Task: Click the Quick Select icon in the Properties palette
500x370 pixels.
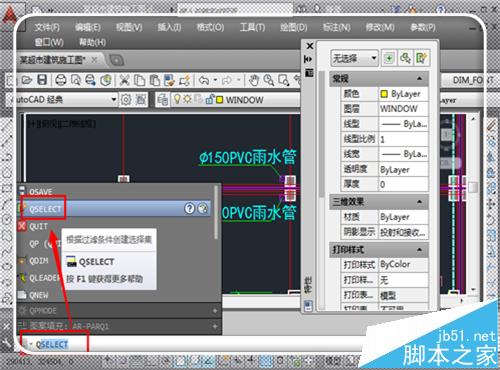Action: [421, 58]
